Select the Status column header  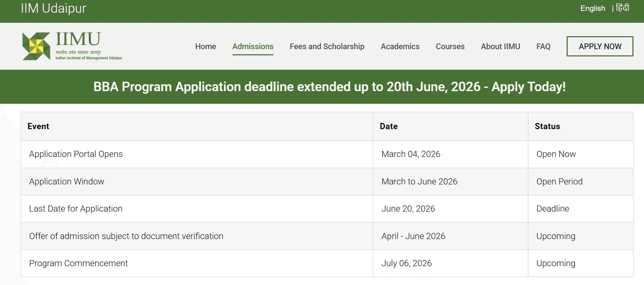tap(581, 126)
